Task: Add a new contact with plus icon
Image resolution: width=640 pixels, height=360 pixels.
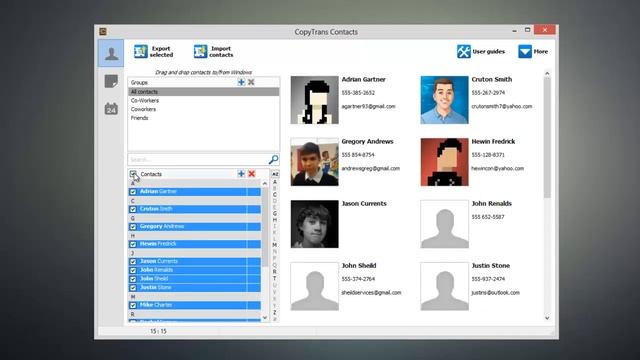Action: (241, 174)
